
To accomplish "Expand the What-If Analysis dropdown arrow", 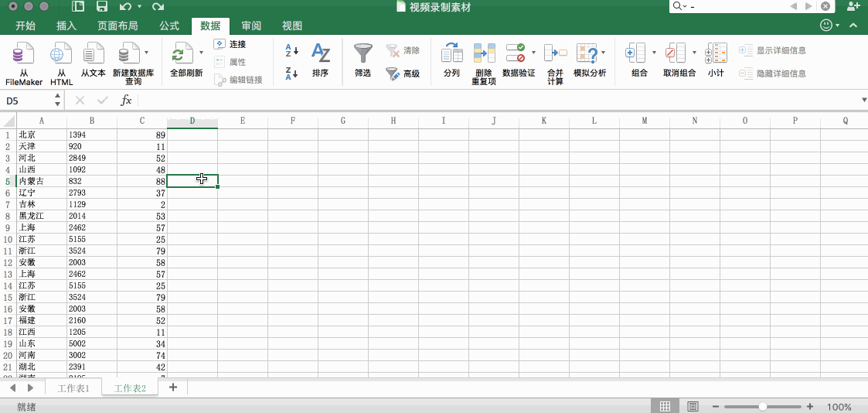I will click(x=604, y=53).
